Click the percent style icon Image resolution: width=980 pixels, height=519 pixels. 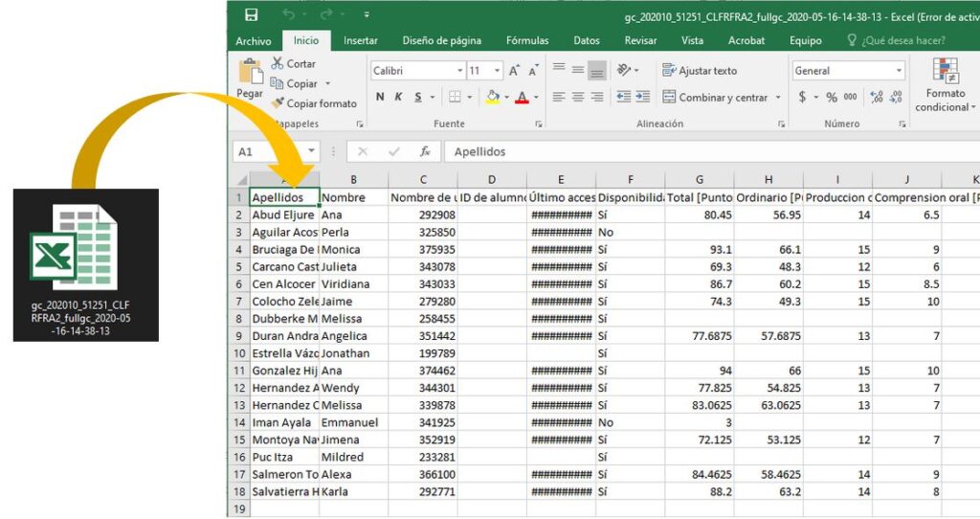click(832, 97)
